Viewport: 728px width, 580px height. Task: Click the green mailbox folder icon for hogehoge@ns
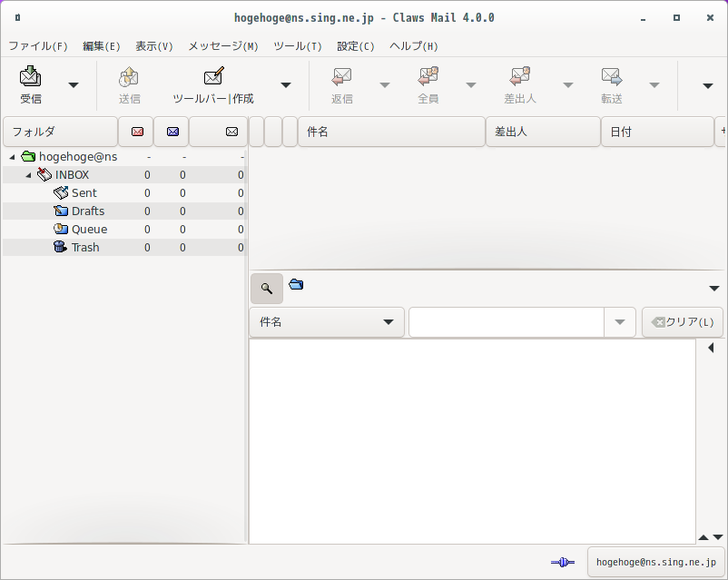[x=28, y=156]
